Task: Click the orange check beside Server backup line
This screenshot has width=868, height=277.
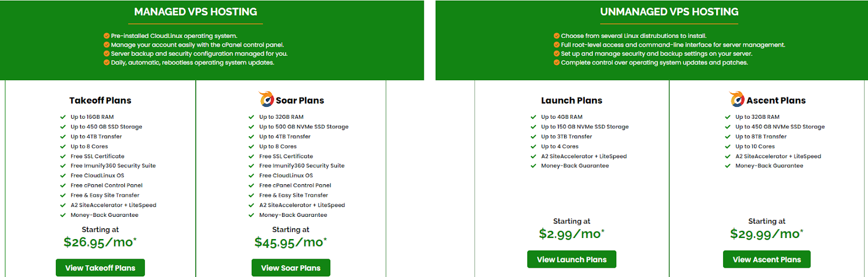Action: [x=106, y=54]
